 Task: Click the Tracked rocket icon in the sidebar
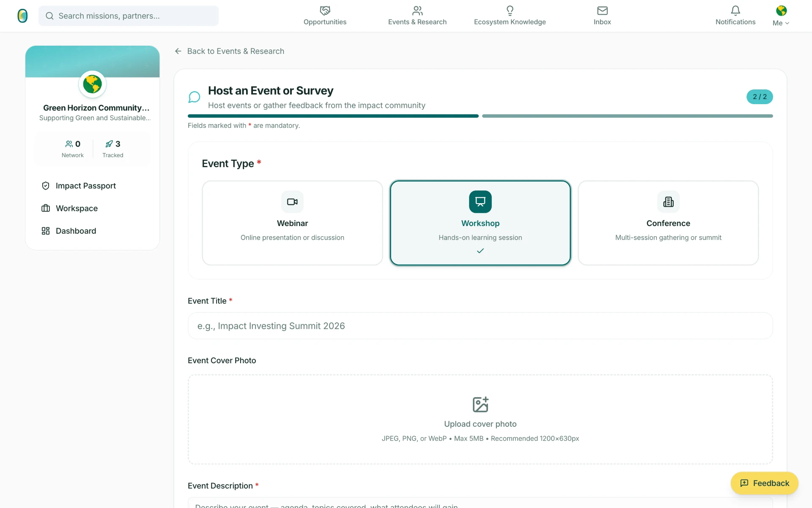coord(109,144)
